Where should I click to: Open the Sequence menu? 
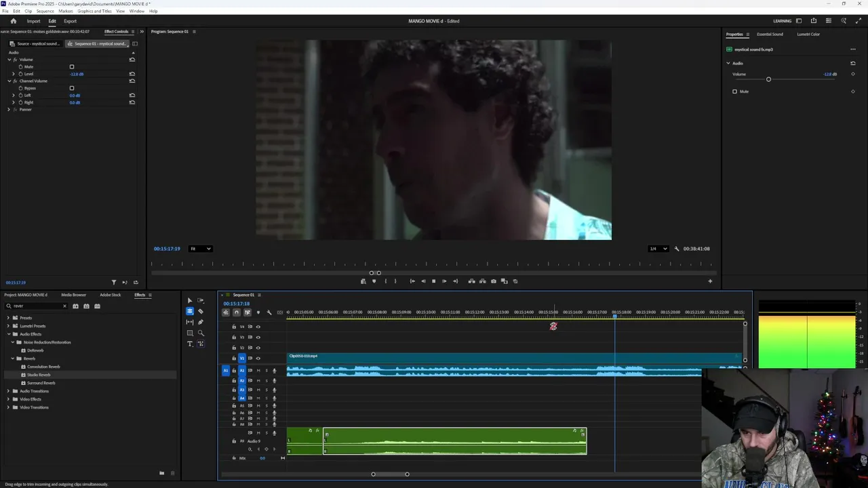(x=45, y=11)
